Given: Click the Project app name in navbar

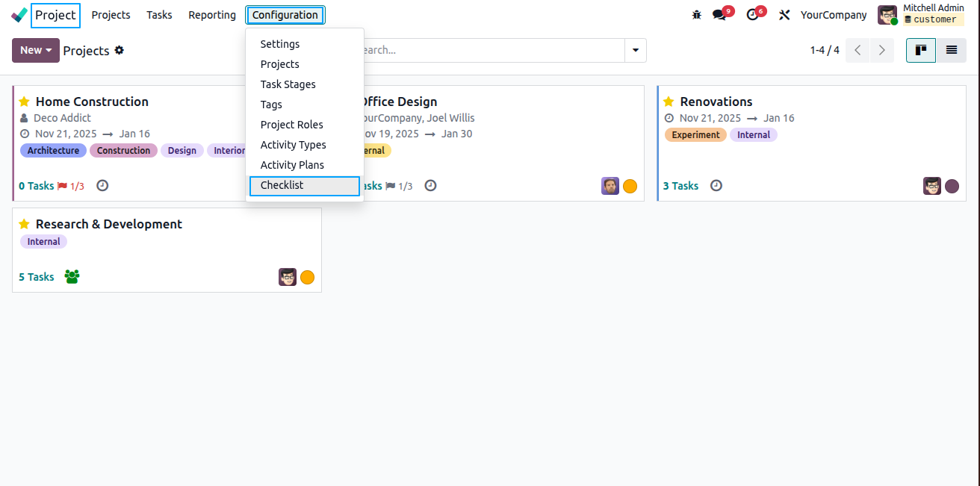Looking at the screenshot, I should [x=55, y=15].
